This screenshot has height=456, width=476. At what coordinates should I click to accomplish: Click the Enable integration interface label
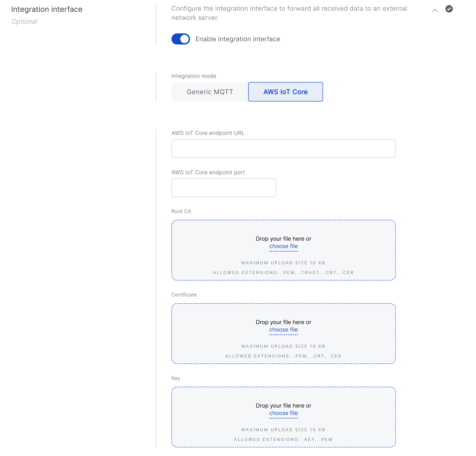pyautogui.click(x=238, y=39)
